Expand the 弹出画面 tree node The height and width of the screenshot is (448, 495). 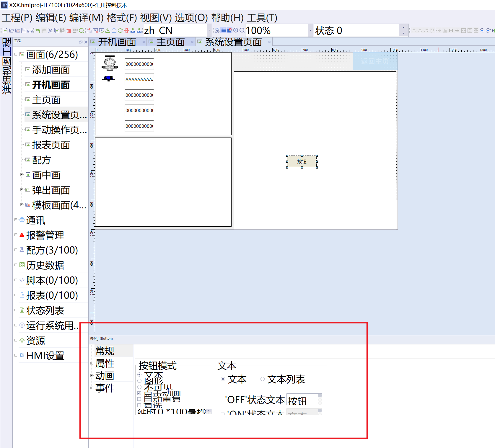click(x=22, y=190)
